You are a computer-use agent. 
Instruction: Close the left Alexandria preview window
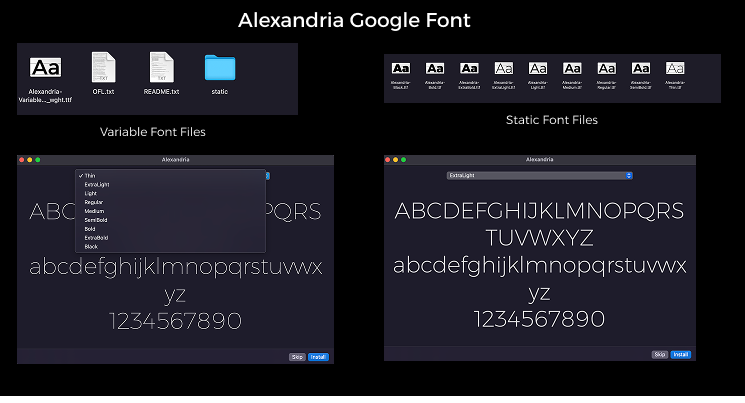(21, 160)
